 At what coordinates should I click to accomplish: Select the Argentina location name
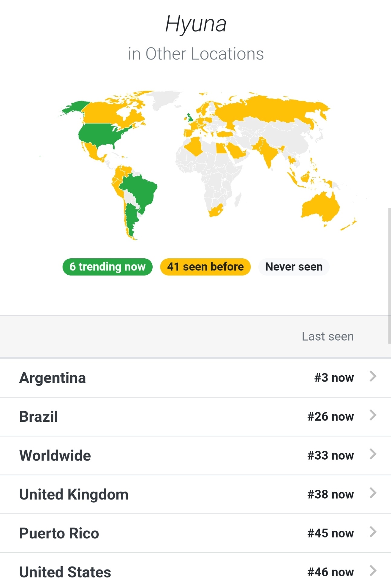tap(53, 378)
